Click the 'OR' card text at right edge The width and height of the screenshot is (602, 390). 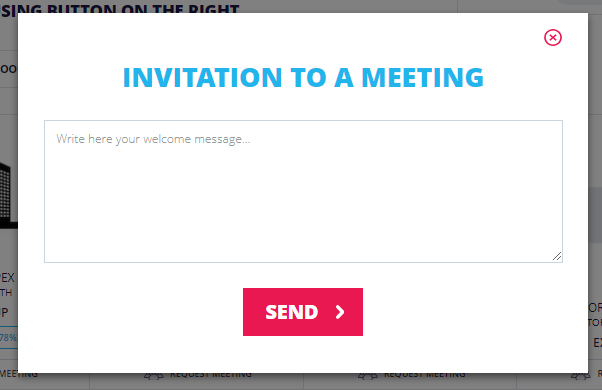click(x=595, y=308)
